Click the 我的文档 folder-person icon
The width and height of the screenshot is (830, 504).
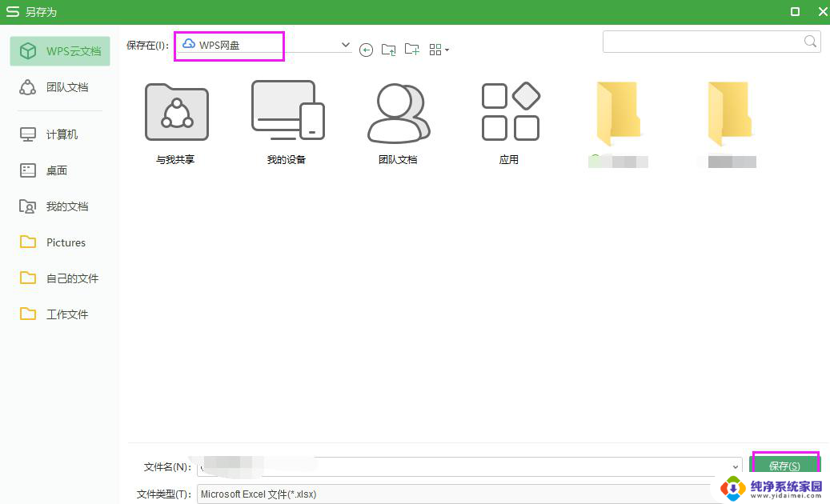click(27, 206)
